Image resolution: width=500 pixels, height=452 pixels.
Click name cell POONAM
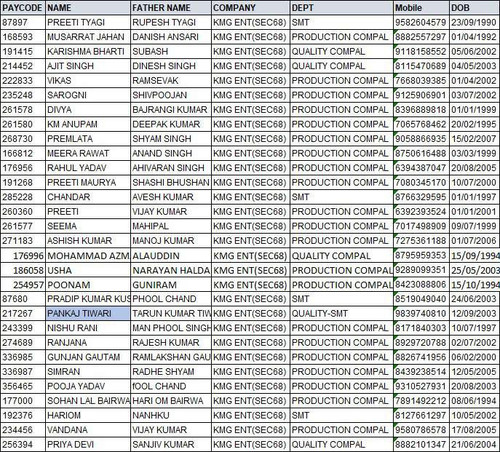[x=88, y=285]
